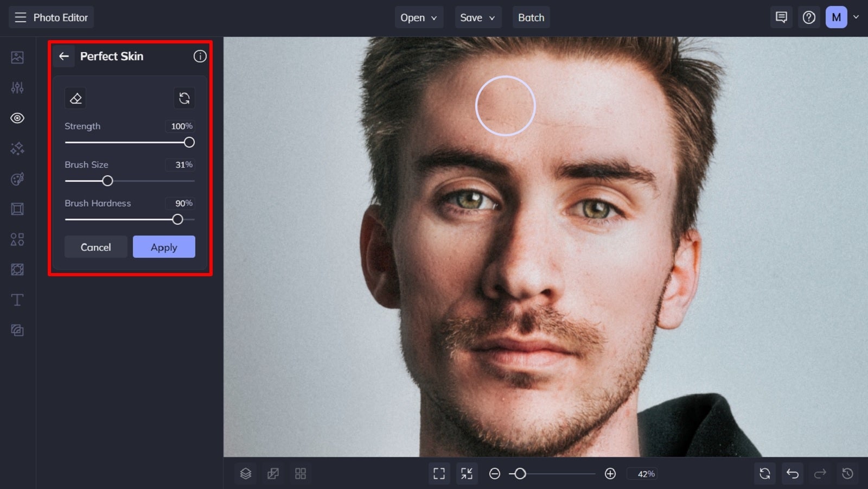The image size is (868, 489).
Task: Select the eraser tool in Perfect Skin panel
Action: point(75,98)
